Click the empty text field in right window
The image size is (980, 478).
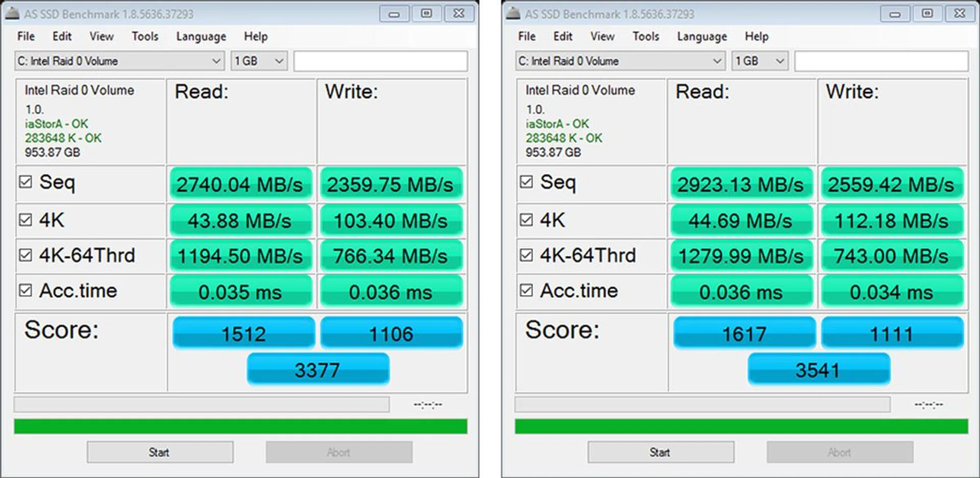[x=881, y=61]
